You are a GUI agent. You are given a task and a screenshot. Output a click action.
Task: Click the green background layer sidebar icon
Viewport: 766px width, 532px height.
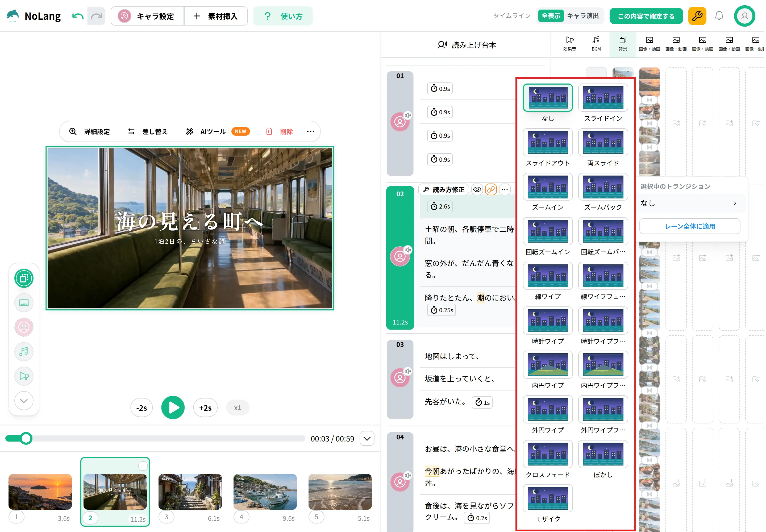(24, 278)
